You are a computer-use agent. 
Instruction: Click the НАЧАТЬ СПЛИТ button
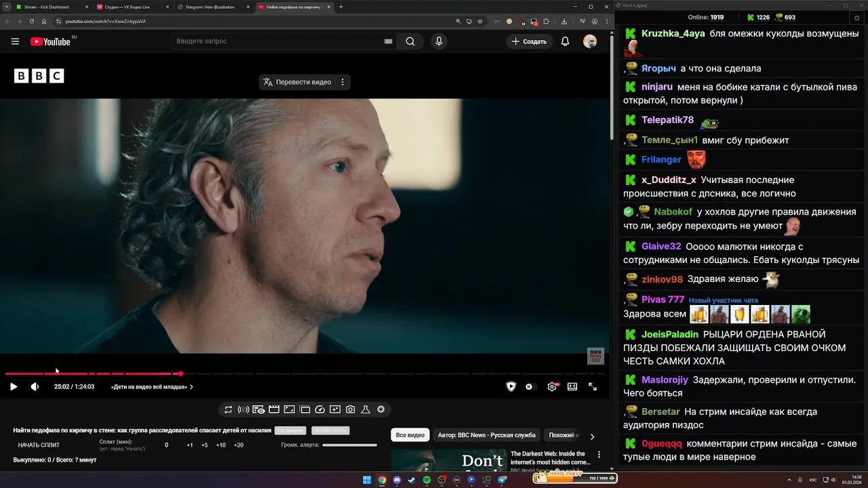coord(39,445)
